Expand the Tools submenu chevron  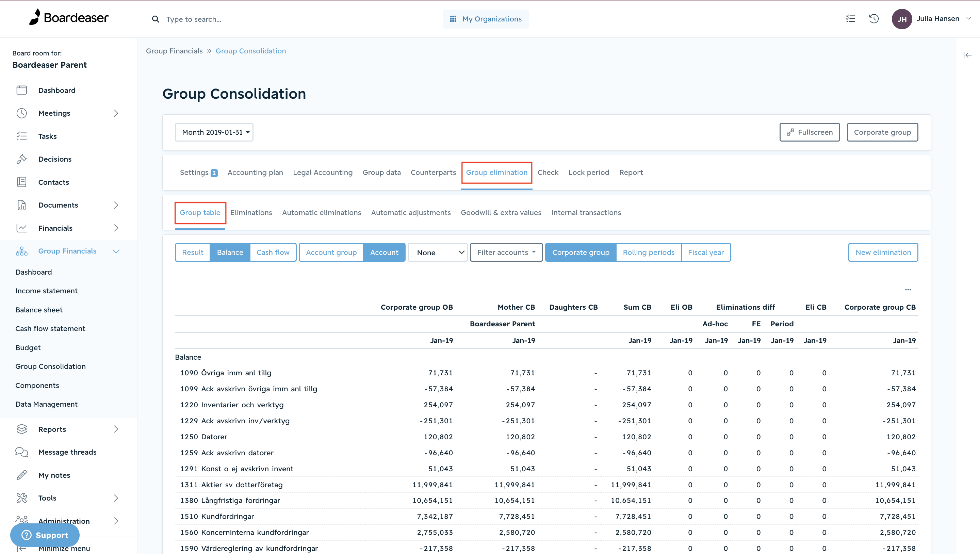[x=116, y=498]
